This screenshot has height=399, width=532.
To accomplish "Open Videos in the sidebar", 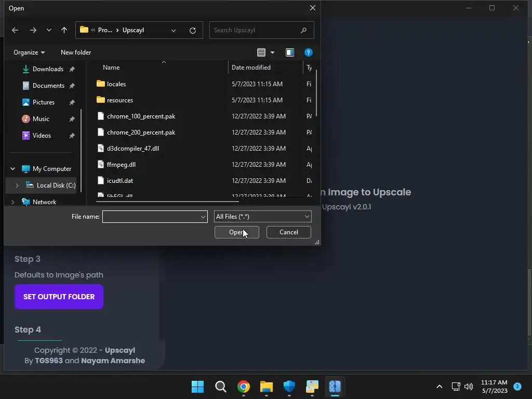I will click(42, 136).
